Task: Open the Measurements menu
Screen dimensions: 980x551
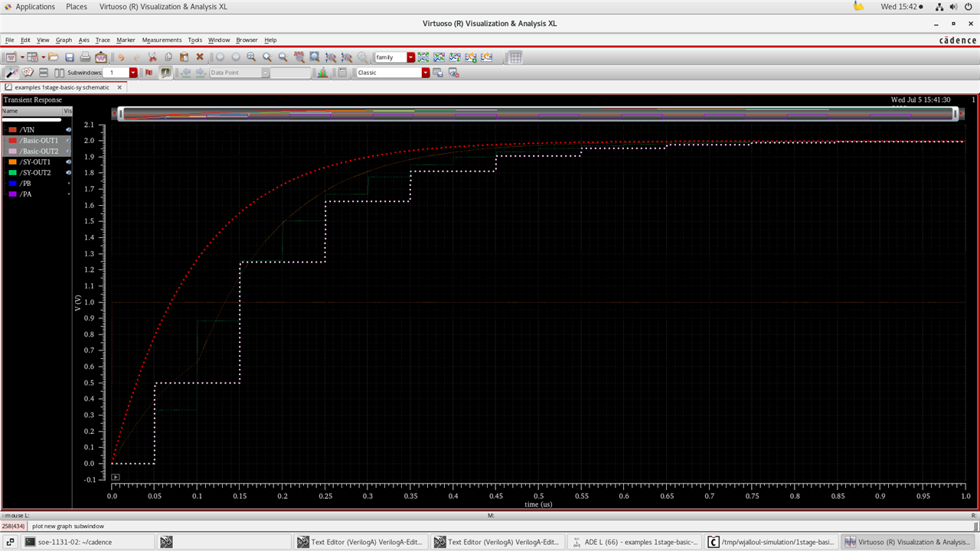Action: tap(162, 40)
